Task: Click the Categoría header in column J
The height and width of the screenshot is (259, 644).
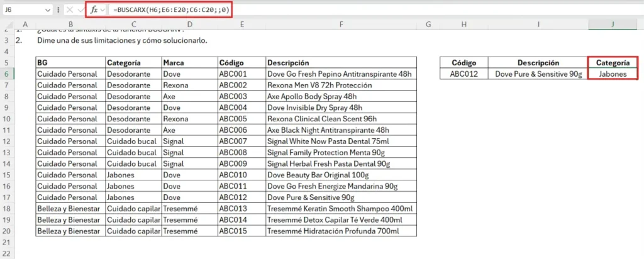Action: coord(613,63)
